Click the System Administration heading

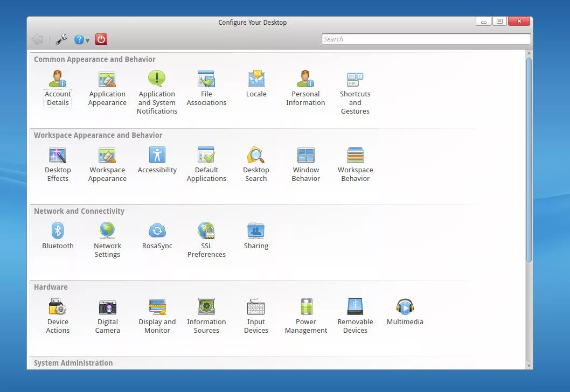pos(73,363)
